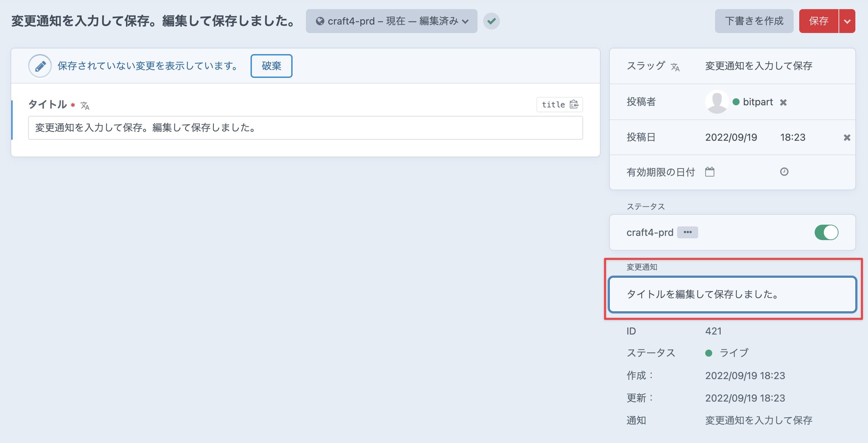
Task: Click the pencil icon in the unsaved changes banner
Action: (40, 66)
